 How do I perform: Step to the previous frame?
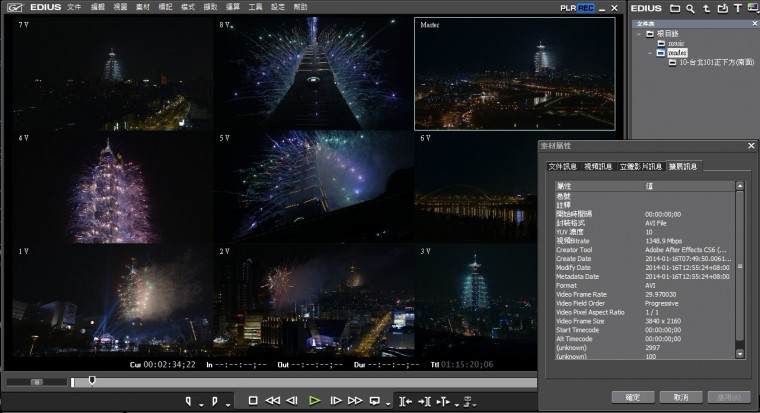[x=292, y=400]
